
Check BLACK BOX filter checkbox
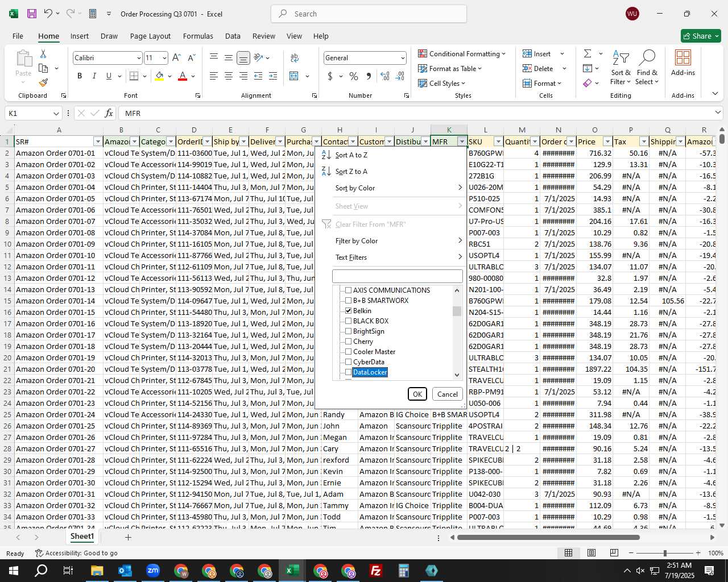349,321
